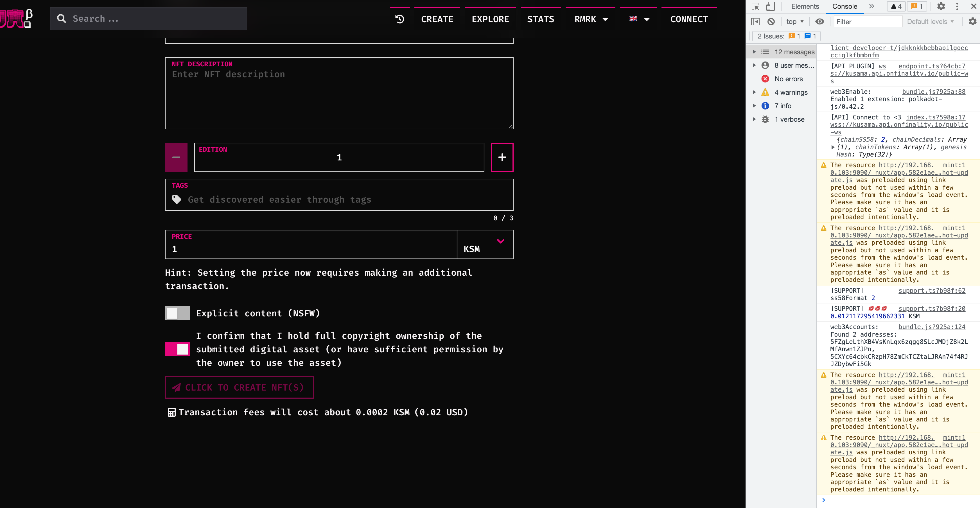The image size is (980, 508).
Task: Open the language flag dropdown
Action: click(639, 19)
